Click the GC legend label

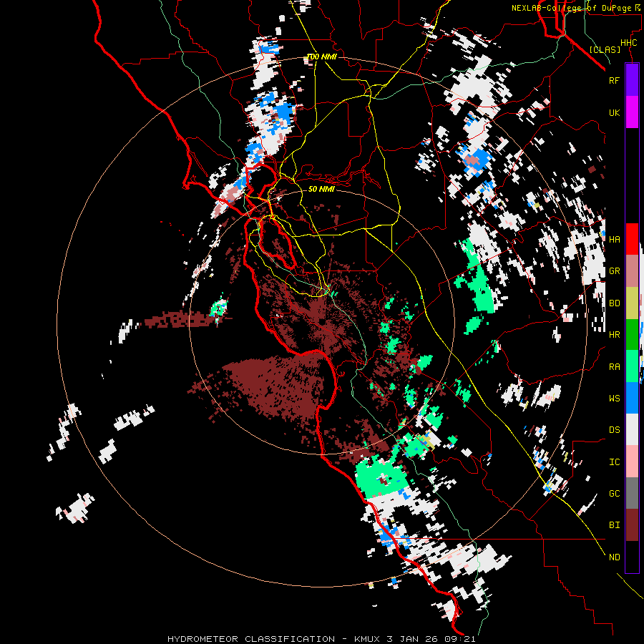614,493
